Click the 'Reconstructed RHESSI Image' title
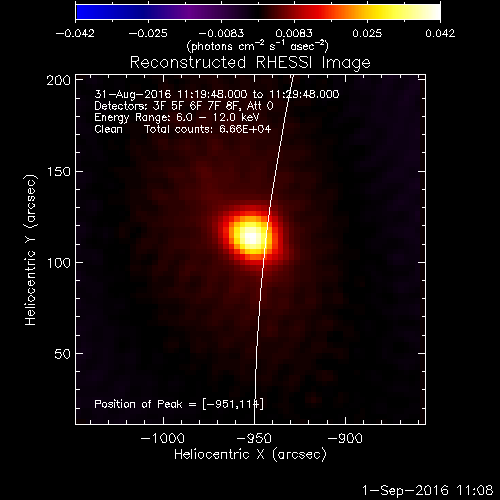Image resolution: width=500 pixels, height=500 pixels. point(250,63)
